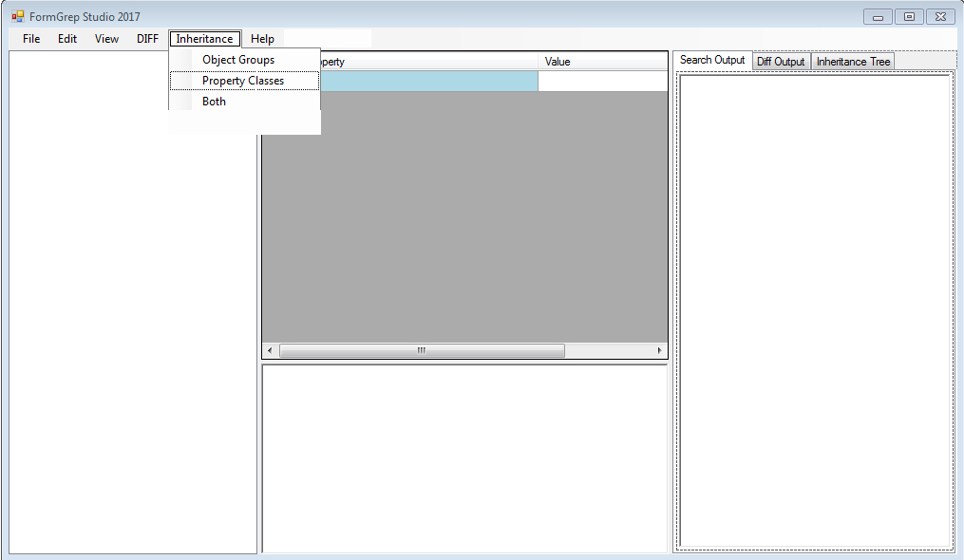Click inside the lower text pane
Screen dimensions: 964x560
tap(464, 459)
